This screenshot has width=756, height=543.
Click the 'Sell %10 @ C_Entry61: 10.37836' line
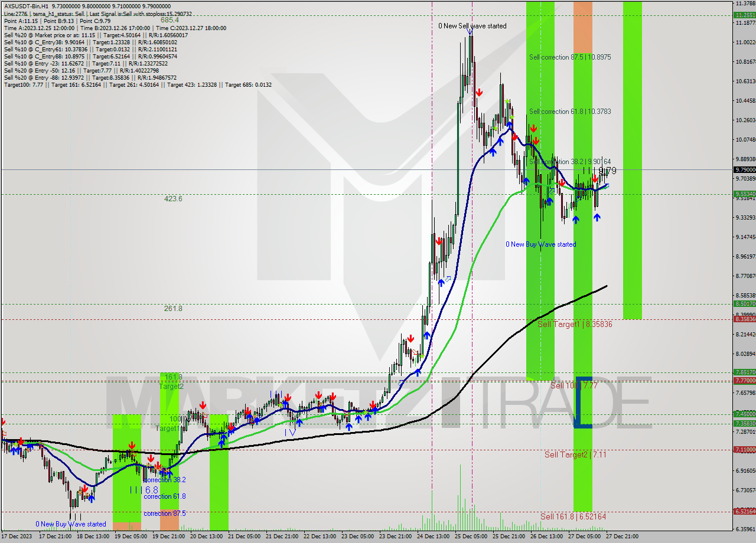[x=90, y=50]
